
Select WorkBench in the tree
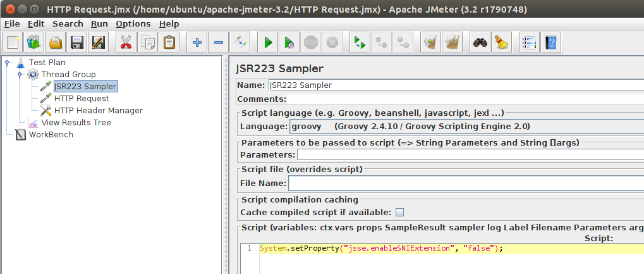click(51, 134)
